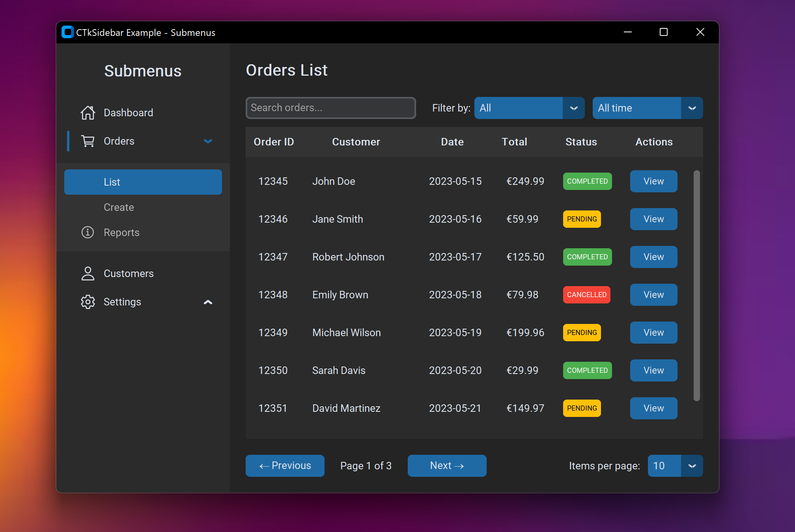This screenshot has width=795, height=532.
Task: Click the PENDING badge for David Martinez
Action: [582, 408]
